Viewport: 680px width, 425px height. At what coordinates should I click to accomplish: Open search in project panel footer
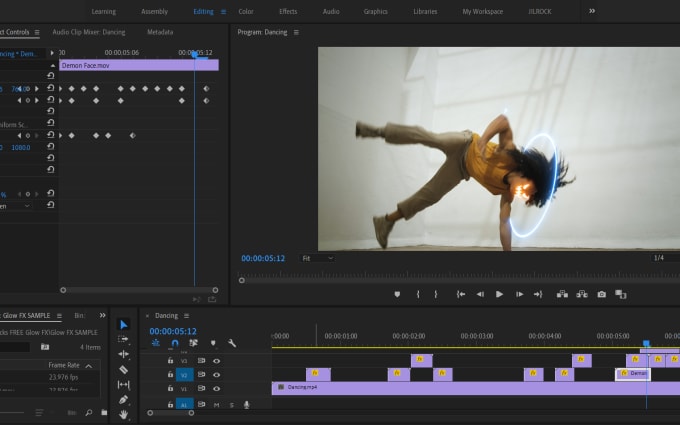click(x=89, y=412)
